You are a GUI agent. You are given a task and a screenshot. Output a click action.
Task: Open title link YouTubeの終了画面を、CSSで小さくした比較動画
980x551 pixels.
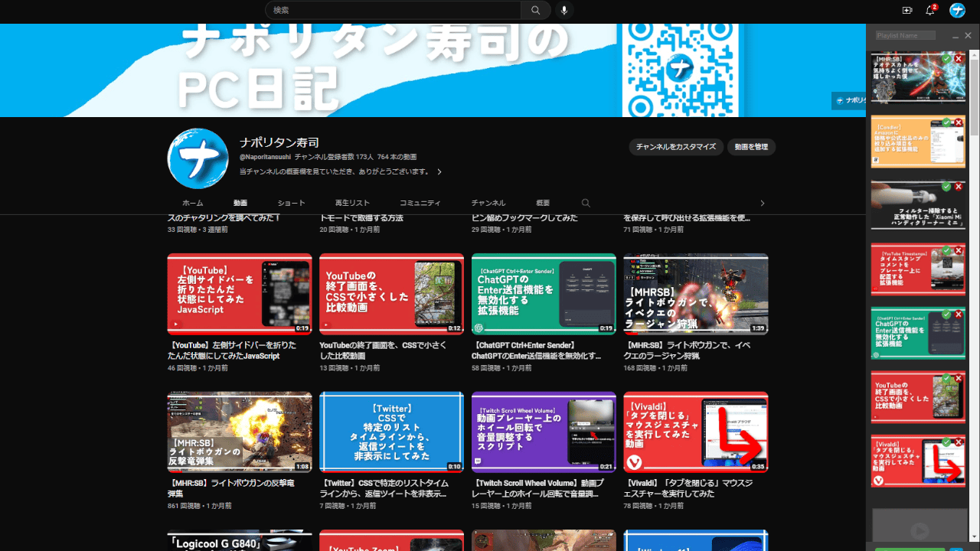pyautogui.click(x=384, y=350)
